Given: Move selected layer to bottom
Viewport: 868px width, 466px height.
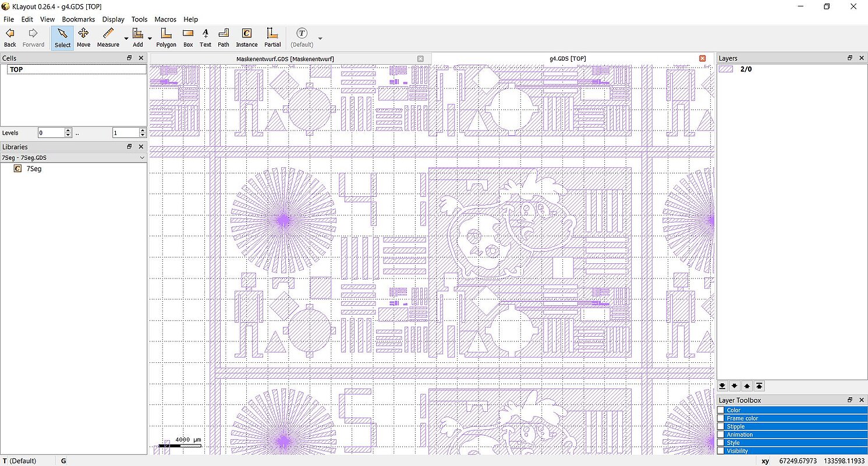Looking at the screenshot, I should tap(722, 386).
